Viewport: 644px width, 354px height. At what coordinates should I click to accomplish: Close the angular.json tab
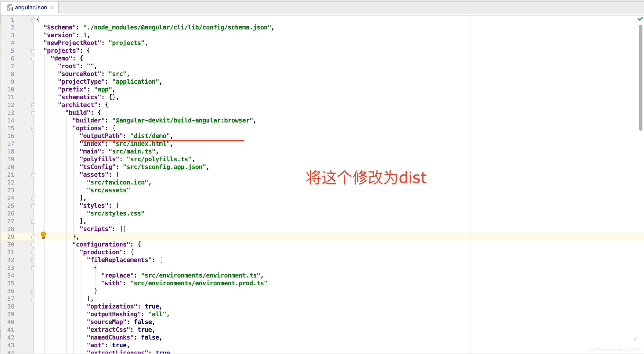(x=52, y=7)
